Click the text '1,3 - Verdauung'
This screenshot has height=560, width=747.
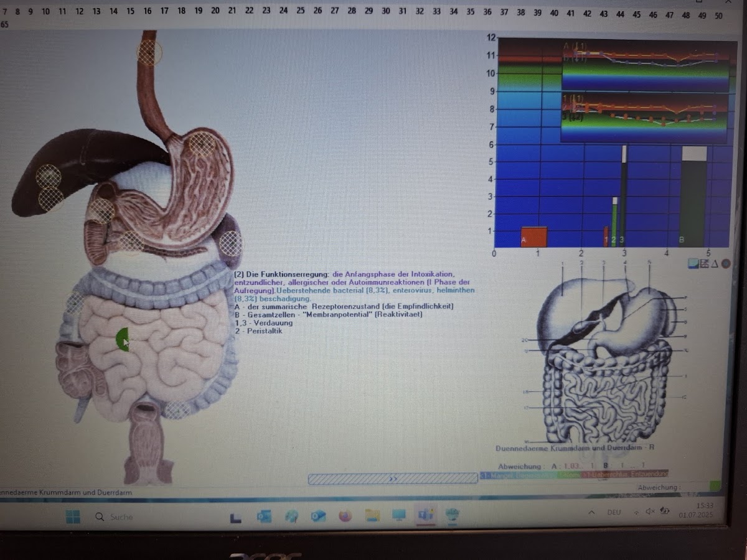click(x=264, y=323)
